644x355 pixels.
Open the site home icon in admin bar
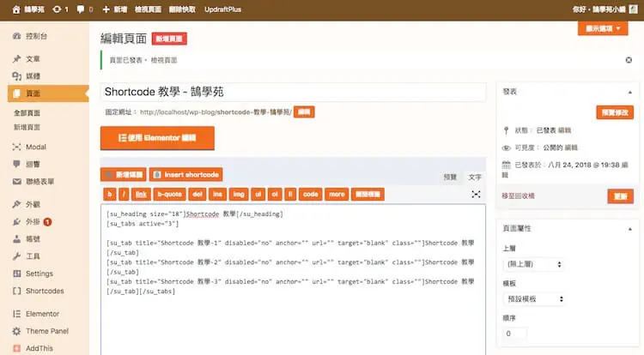(x=16, y=9)
